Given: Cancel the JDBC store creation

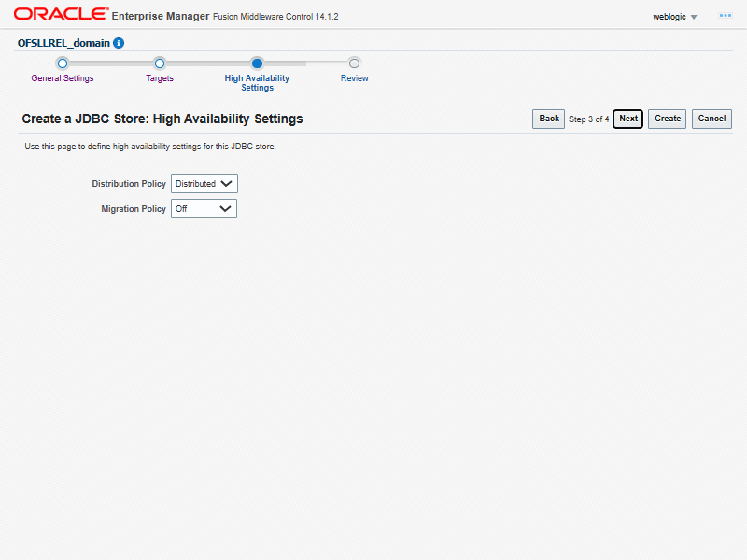Looking at the screenshot, I should (712, 119).
